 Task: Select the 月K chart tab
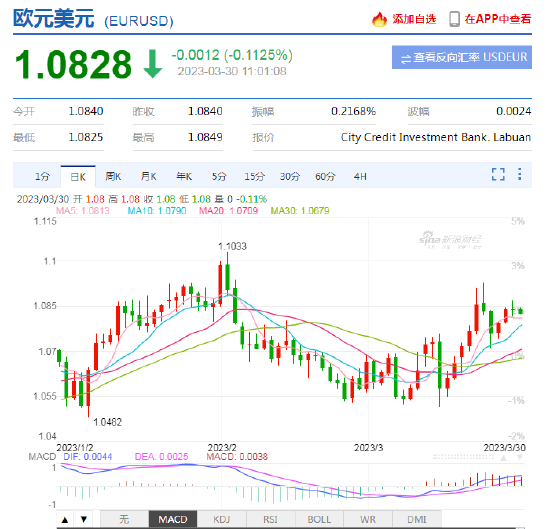(148, 176)
